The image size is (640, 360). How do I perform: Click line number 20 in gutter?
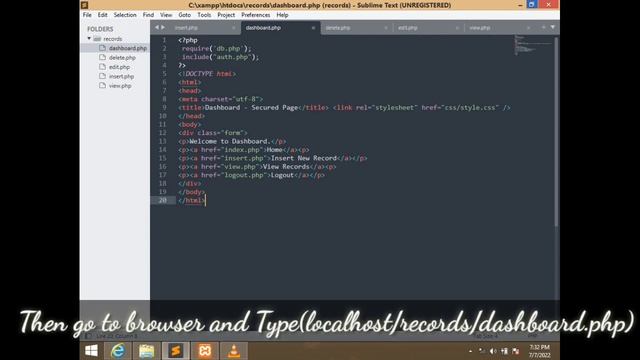point(163,200)
